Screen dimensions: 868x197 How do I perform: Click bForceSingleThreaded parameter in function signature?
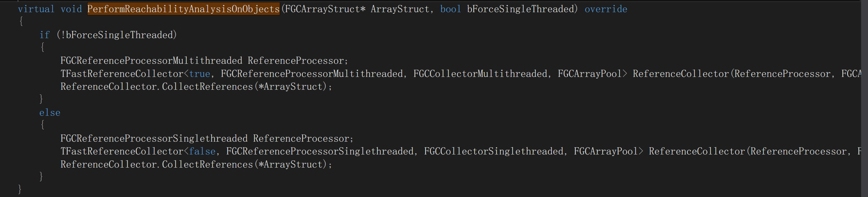pos(520,9)
